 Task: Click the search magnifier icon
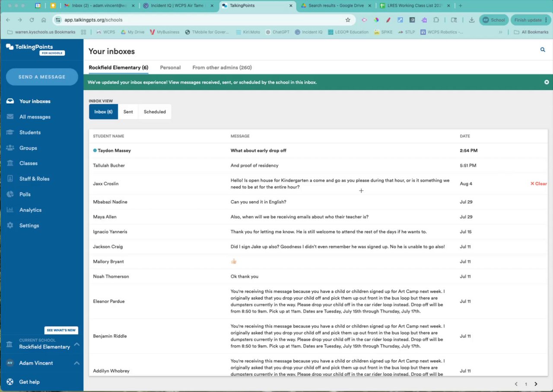(543, 50)
